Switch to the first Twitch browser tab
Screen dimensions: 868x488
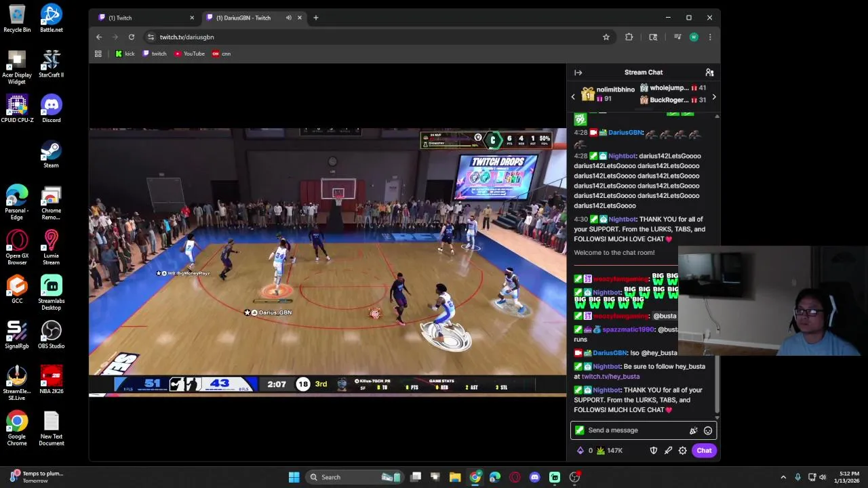(x=144, y=18)
